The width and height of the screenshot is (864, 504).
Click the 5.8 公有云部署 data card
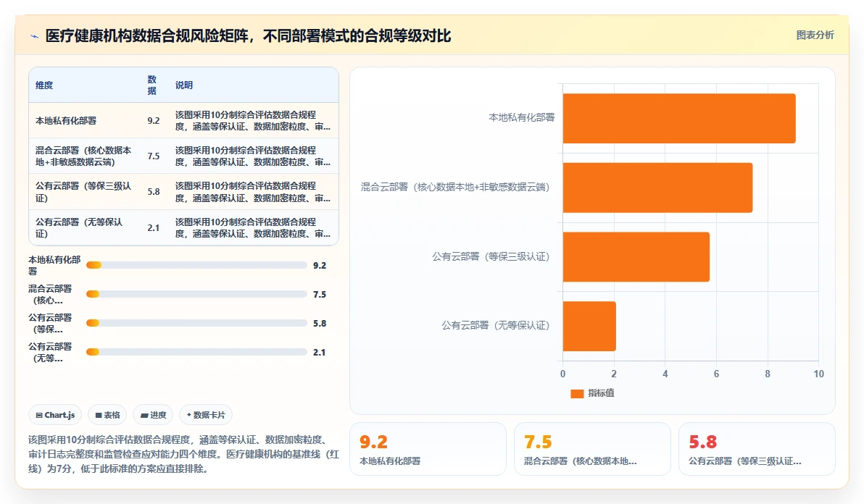pyautogui.click(x=757, y=449)
